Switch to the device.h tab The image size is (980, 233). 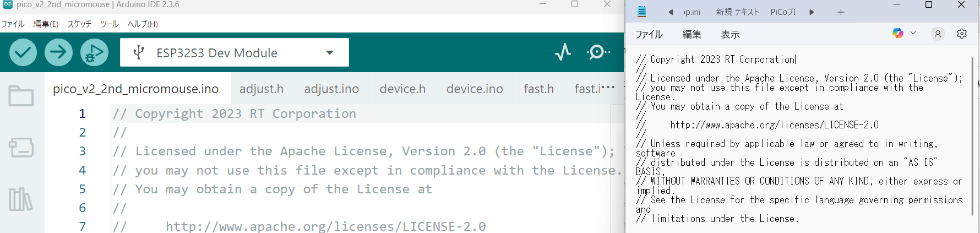coord(402,89)
